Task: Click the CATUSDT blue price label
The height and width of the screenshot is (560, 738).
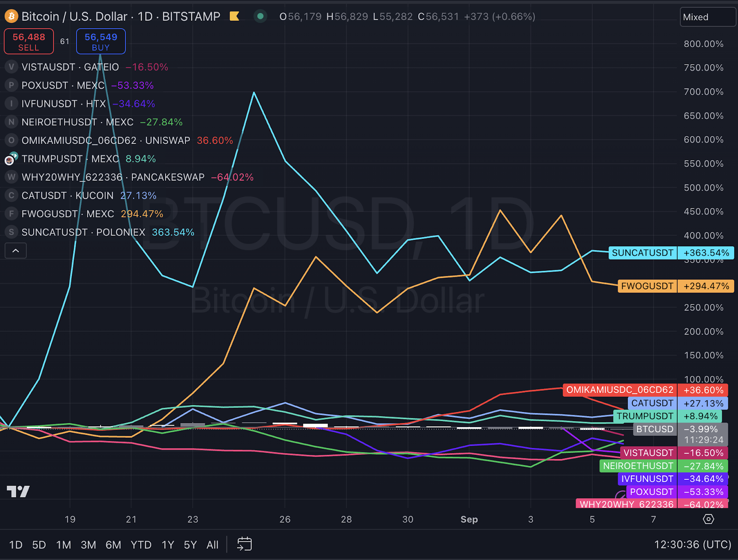Action: point(678,403)
